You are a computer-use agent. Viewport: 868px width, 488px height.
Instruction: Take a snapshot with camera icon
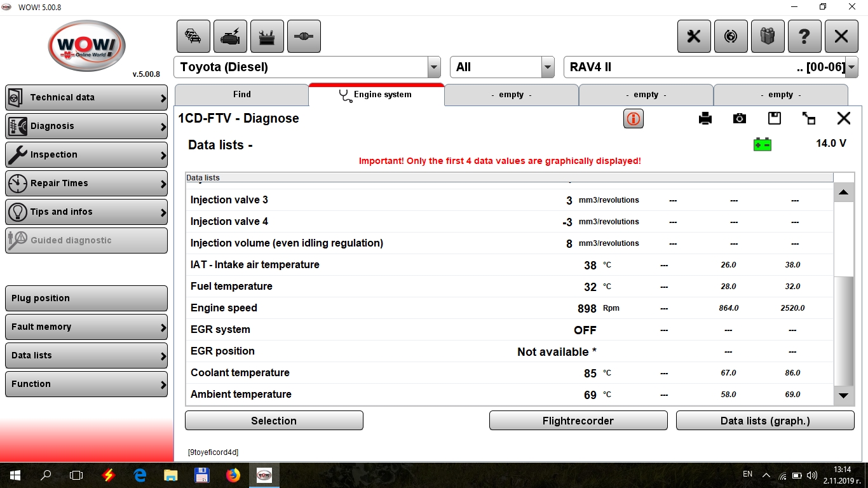click(x=740, y=118)
